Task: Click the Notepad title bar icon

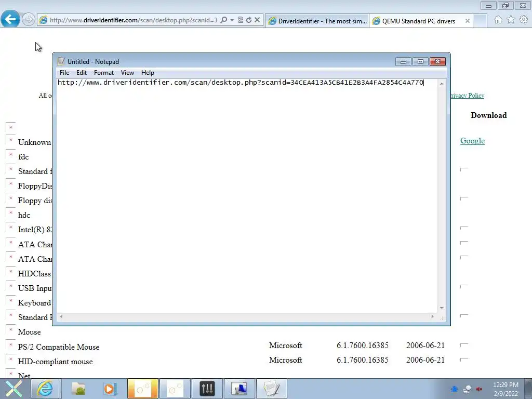Action: click(x=61, y=61)
